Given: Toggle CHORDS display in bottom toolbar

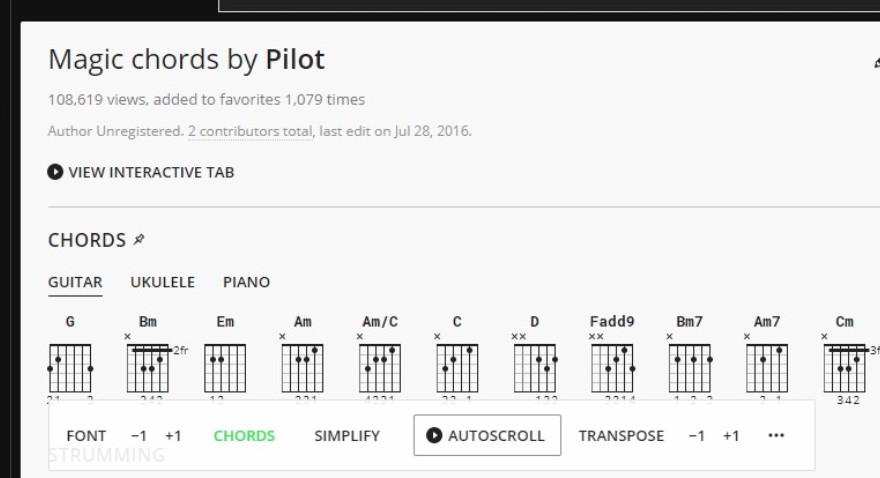Looking at the screenshot, I should tap(244, 436).
